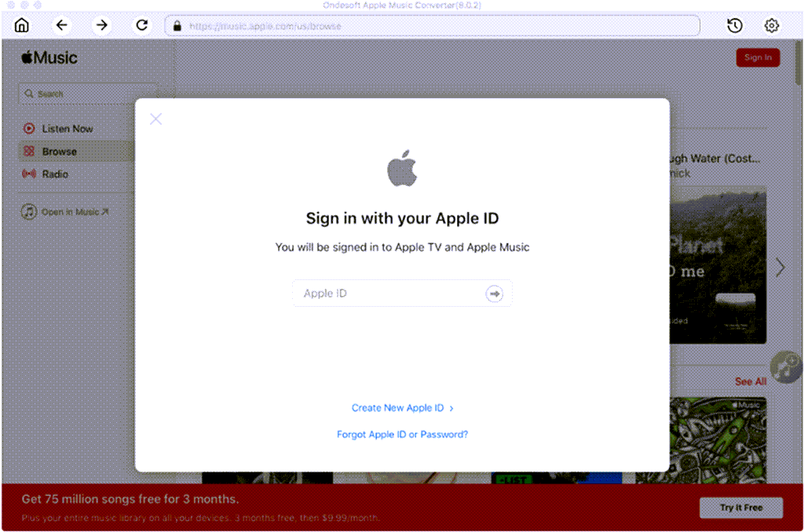Advance carousel with right chevron
The image size is (804, 532).
tap(780, 267)
